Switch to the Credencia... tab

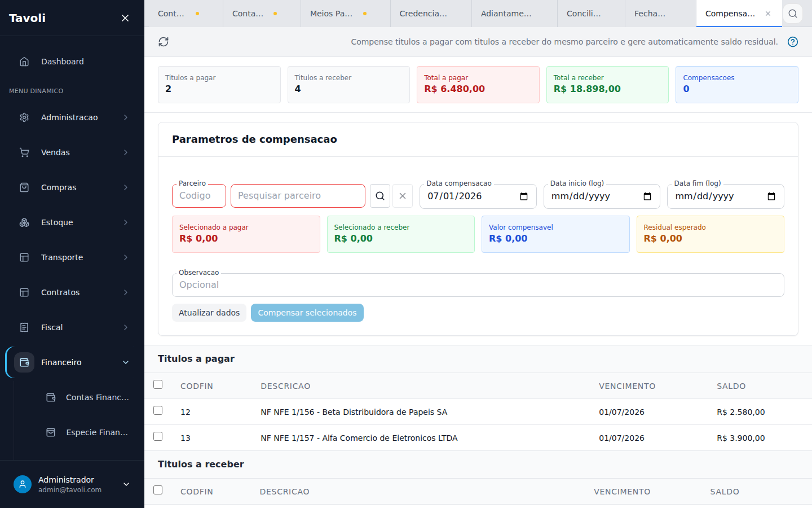[431, 14]
